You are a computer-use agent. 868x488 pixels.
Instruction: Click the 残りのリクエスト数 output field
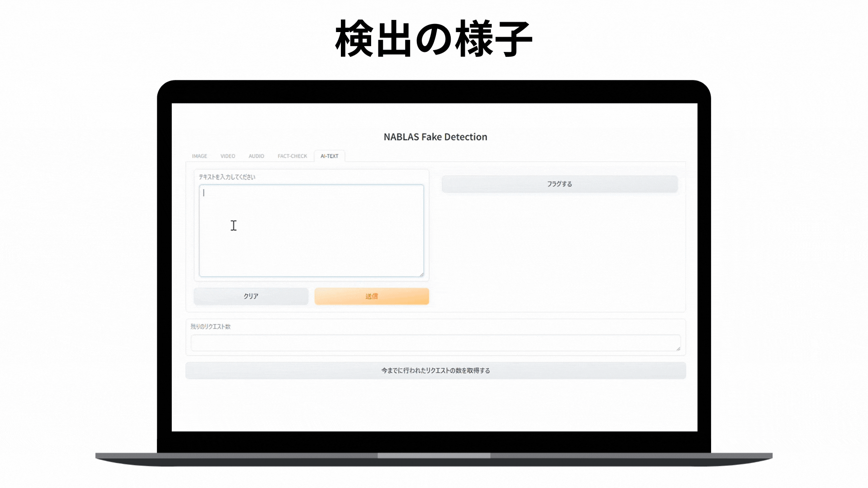pos(435,343)
